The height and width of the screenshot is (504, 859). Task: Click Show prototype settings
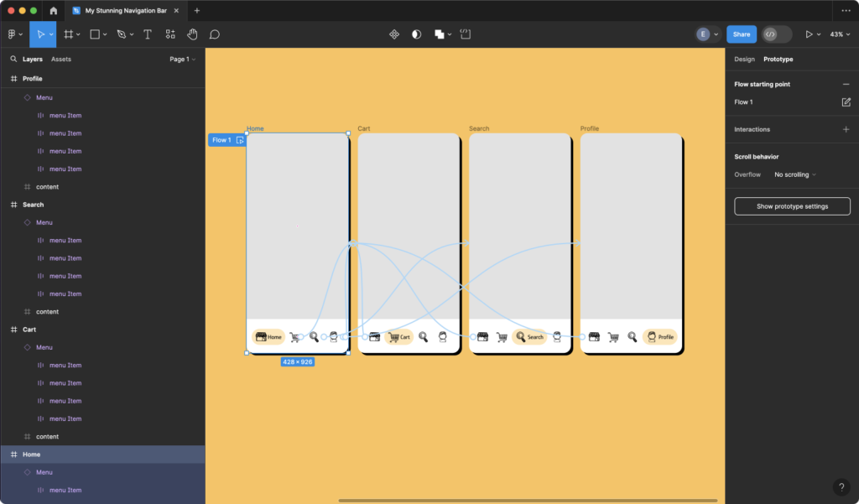[792, 205]
